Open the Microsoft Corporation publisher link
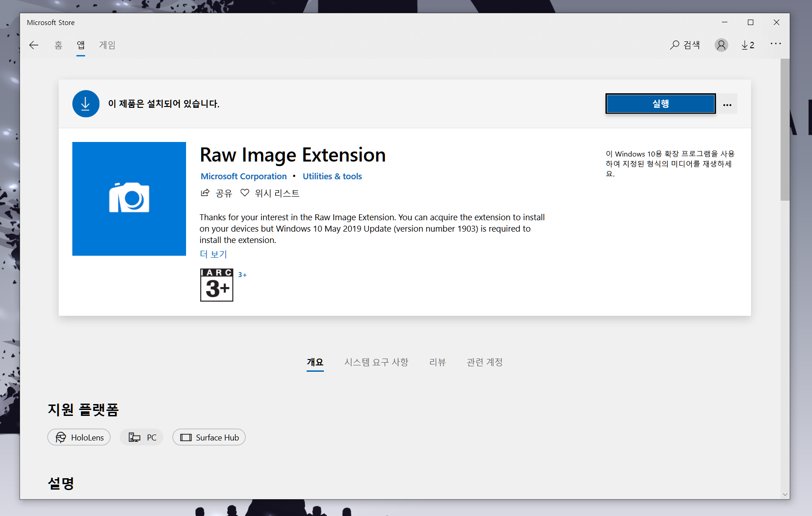Viewport: 812px width, 516px height. click(243, 176)
